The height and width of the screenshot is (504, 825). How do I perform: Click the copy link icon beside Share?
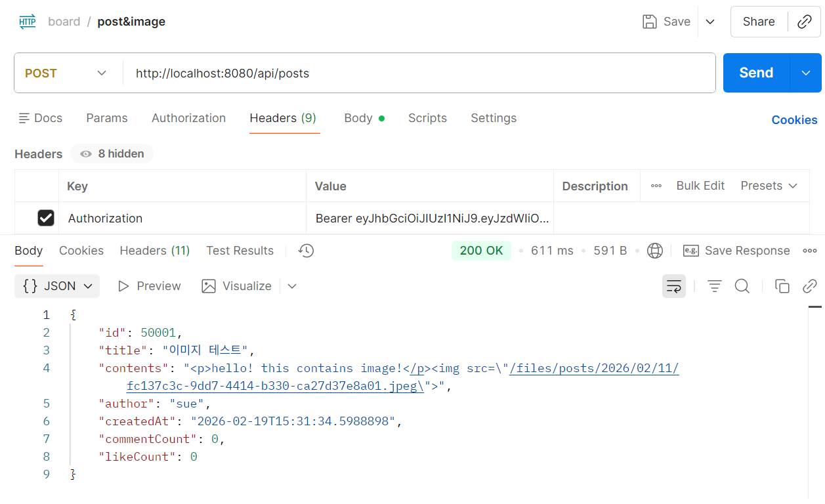pyautogui.click(x=804, y=22)
